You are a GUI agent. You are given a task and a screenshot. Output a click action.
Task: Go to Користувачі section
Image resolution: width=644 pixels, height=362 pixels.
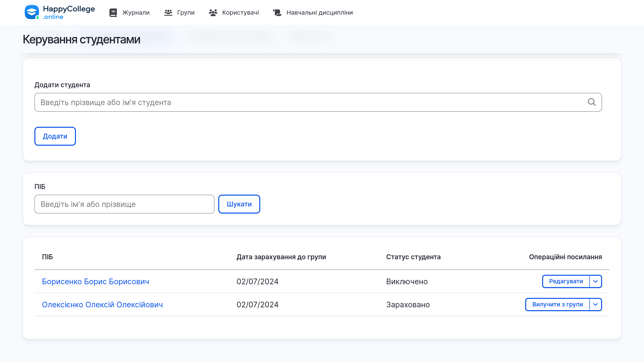tap(240, 12)
